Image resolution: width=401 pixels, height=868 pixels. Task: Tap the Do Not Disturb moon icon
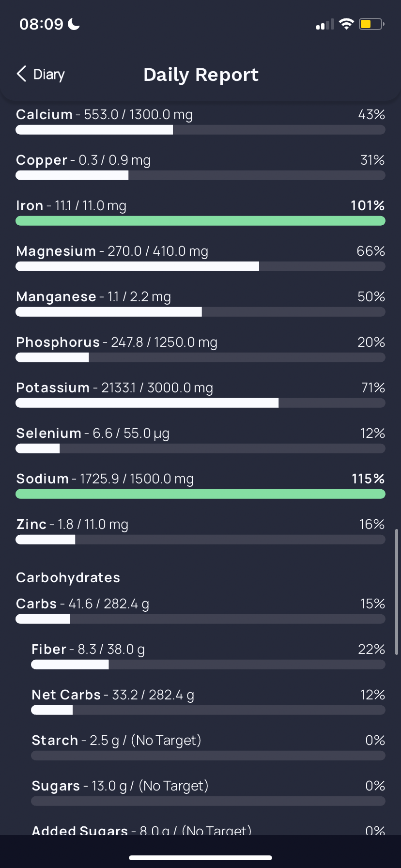tap(74, 24)
